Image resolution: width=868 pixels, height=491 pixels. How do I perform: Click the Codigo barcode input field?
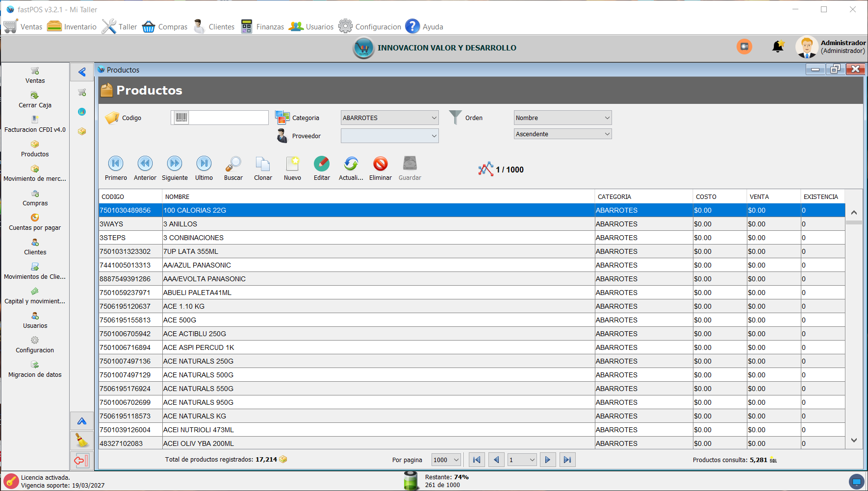228,118
